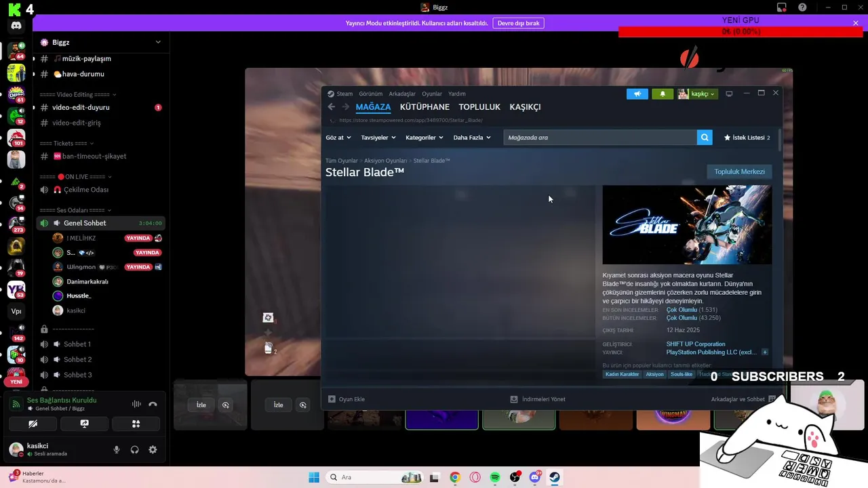Click İndirmeleri Yönet in Steam footer
This screenshot has height=488, width=868.
pos(538,399)
